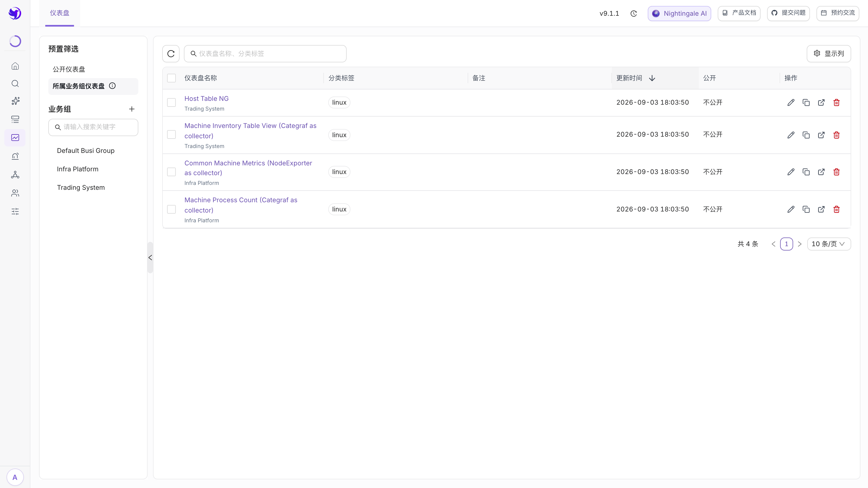This screenshot has width=868, height=488.
Task: Check the Host Table NG row
Action: (171, 102)
